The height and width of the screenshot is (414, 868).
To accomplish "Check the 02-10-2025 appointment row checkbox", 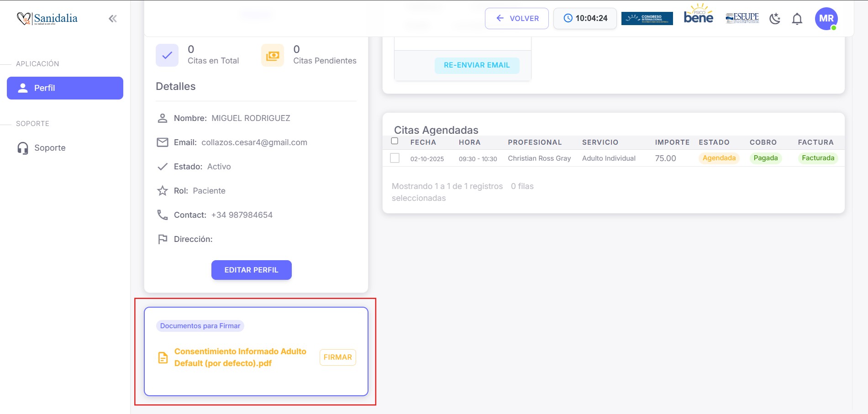I will point(395,158).
